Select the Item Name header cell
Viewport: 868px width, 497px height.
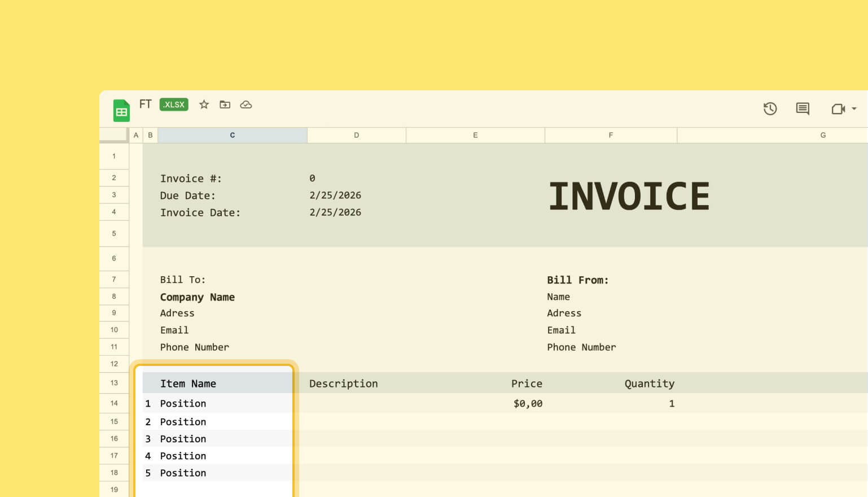point(188,383)
